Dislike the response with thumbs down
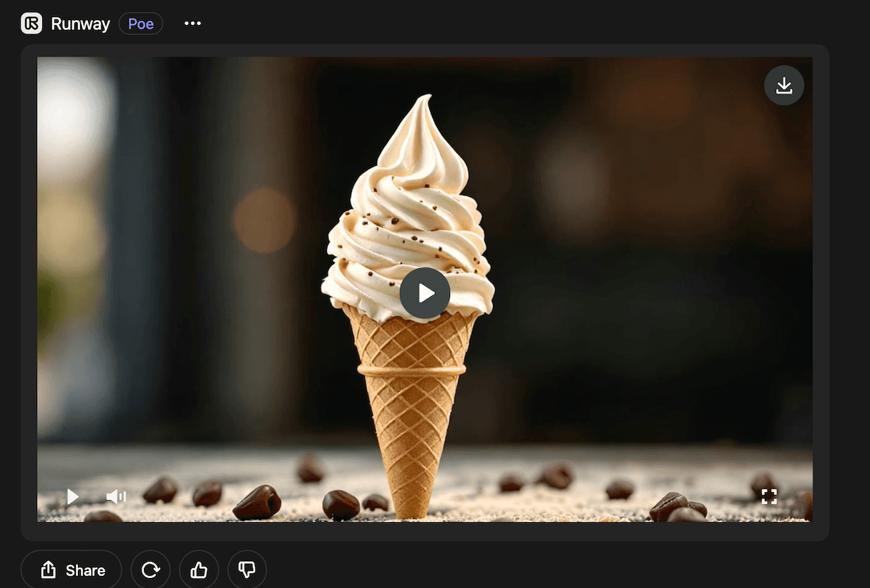The height and width of the screenshot is (588, 870). (x=247, y=570)
